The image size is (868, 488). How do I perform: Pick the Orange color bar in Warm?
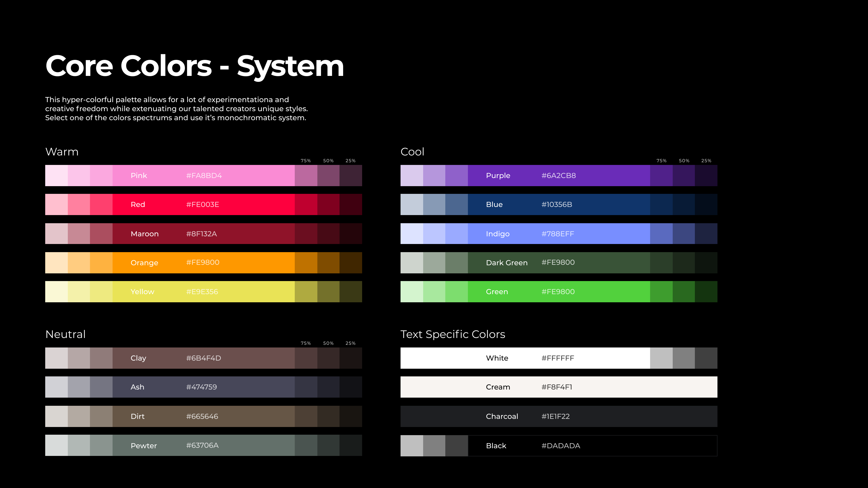[203, 263]
